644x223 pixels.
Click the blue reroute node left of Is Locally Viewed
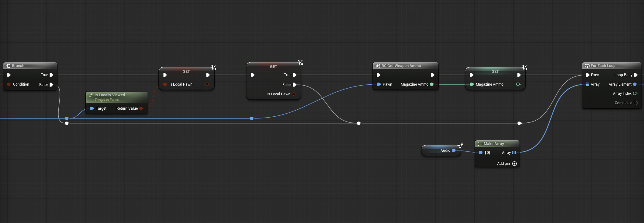click(67, 118)
